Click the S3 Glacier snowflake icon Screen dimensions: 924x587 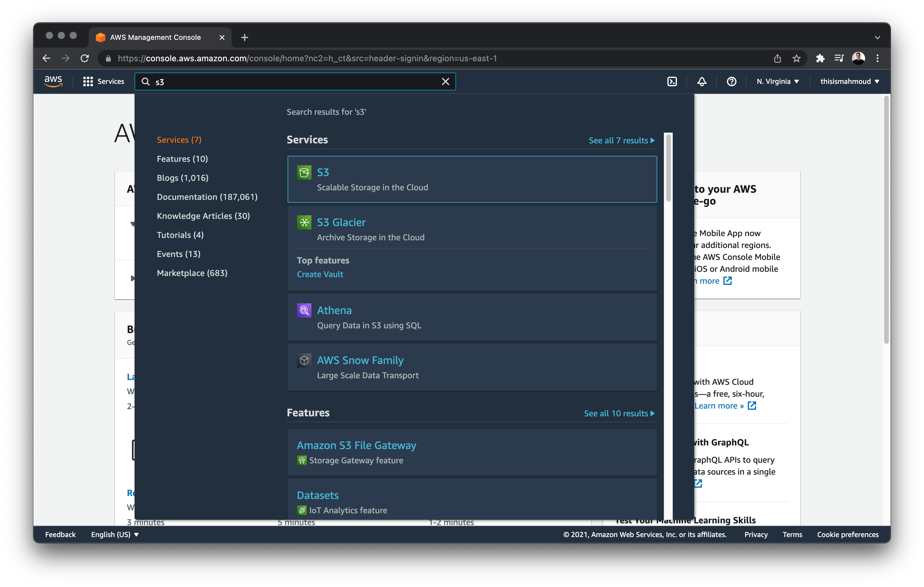pos(304,222)
